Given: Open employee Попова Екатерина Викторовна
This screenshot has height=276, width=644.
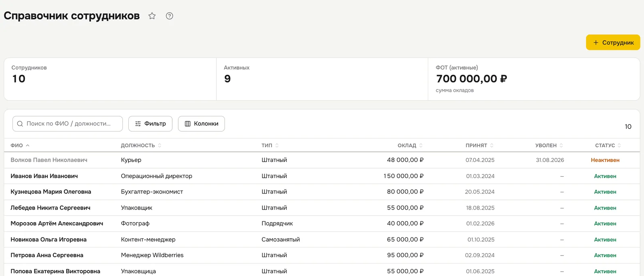Looking at the screenshot, I should (55, 272).
